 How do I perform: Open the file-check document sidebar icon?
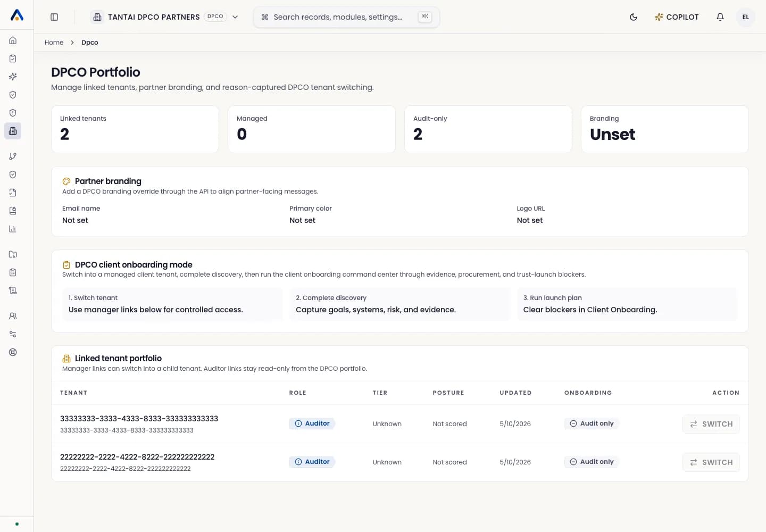click(13, 193)
